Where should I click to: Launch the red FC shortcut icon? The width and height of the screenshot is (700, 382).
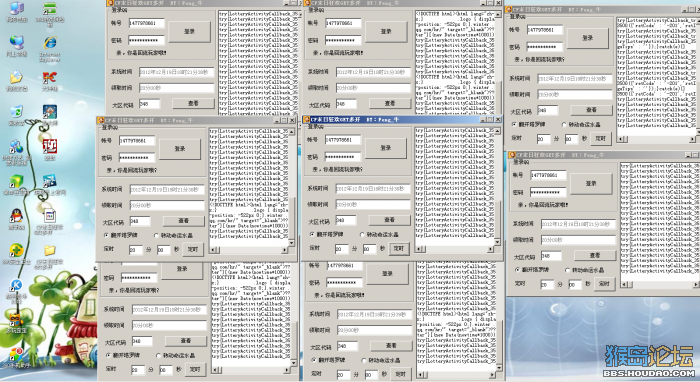[x=50, y=78]
